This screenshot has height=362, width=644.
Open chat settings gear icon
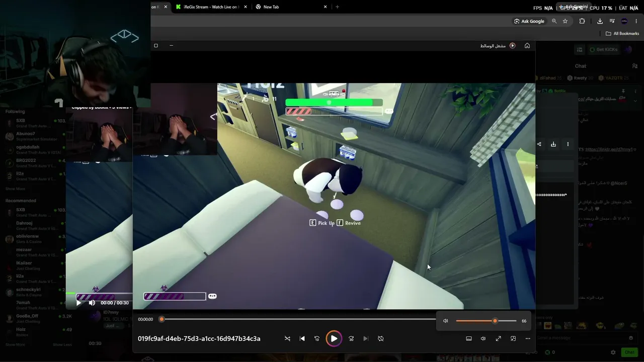coord(613,352)
